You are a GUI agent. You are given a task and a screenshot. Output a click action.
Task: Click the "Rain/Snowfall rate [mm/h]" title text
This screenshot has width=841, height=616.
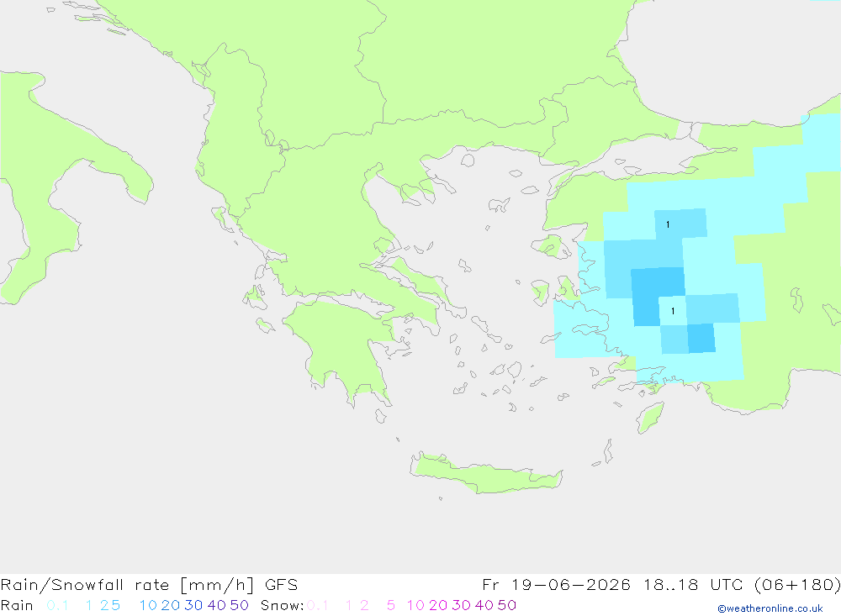coord(127,585)
